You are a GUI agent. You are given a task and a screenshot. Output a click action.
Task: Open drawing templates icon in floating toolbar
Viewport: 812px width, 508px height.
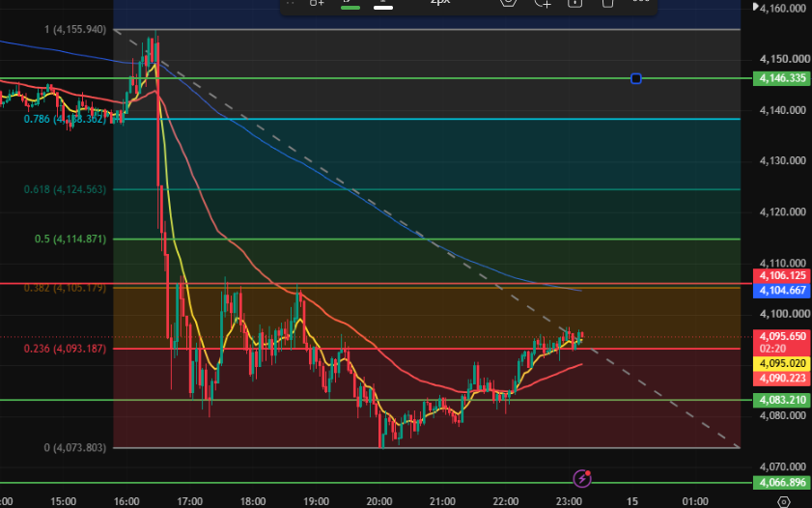click(x=317, y=3)
